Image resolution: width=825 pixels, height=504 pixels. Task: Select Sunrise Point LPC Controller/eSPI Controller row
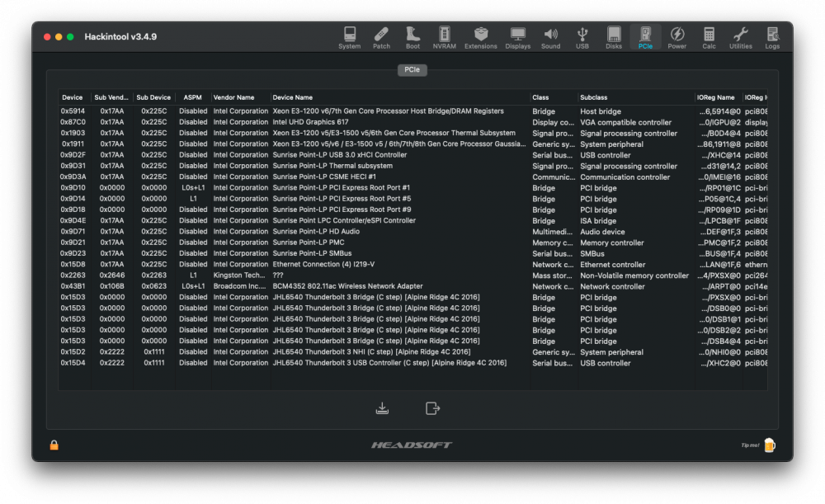pyautogui.click(x=413, y=220)
